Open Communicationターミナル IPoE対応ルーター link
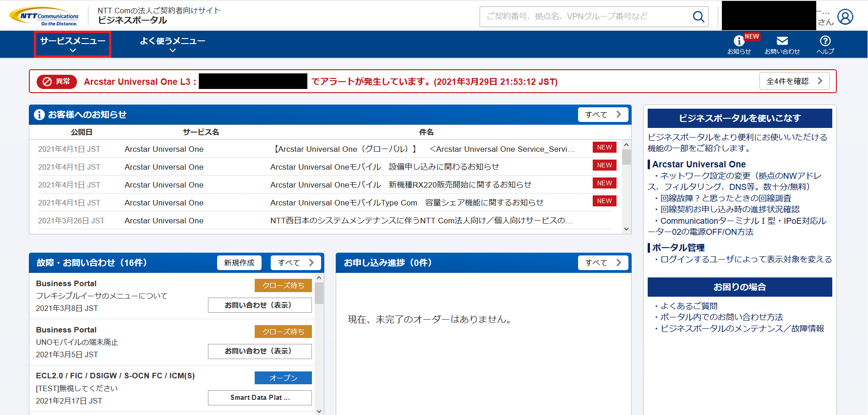868x415 pixels. point(737,227)
